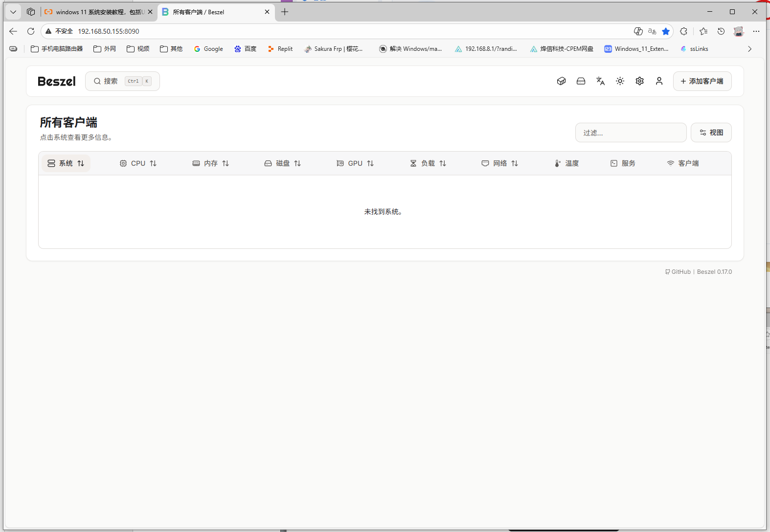Reload the current page
Image resolution: width=770 pixels, height=532 pixels.
31,31
